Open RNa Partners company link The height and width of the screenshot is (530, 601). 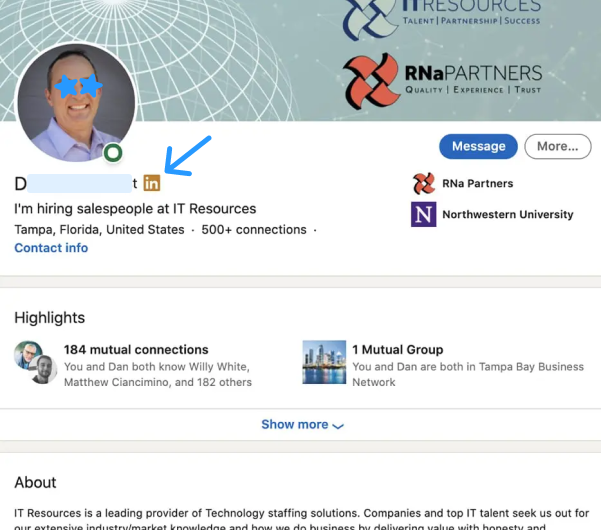pyautogui.click(x=478, y=183)
